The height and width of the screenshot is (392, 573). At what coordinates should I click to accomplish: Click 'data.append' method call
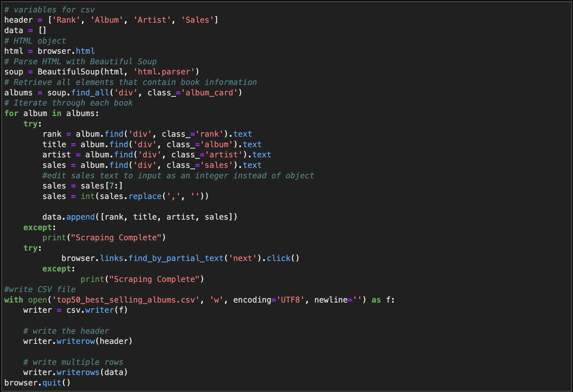68,217
